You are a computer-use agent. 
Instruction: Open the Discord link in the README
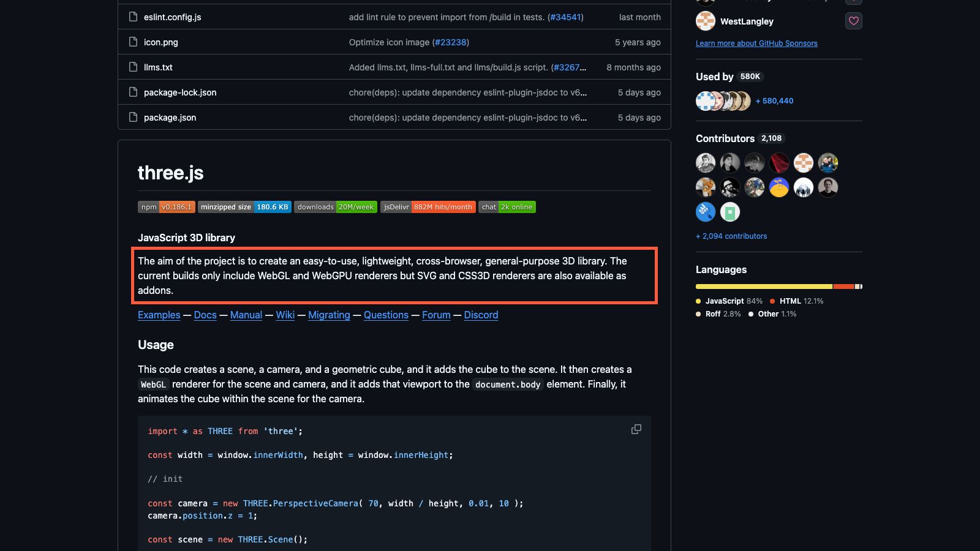481,315
